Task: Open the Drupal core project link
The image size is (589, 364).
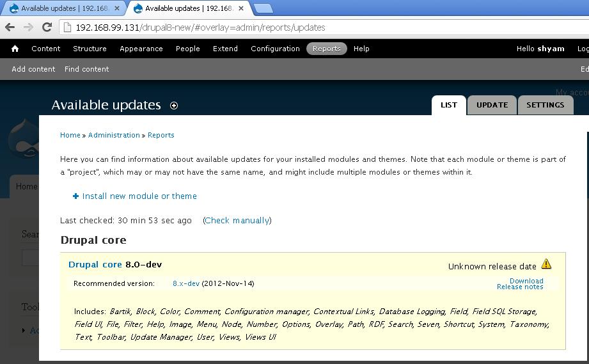Action: tap(95, 264)
